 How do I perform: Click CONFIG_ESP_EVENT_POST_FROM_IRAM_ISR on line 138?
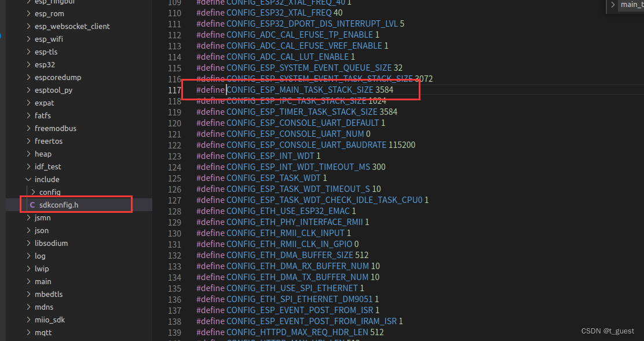(312, 321)
